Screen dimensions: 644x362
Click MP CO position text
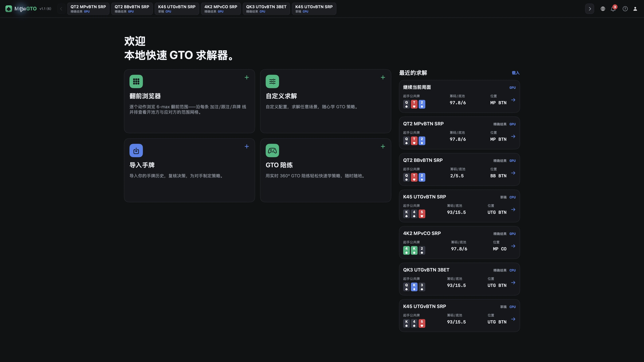pos(499,249)
